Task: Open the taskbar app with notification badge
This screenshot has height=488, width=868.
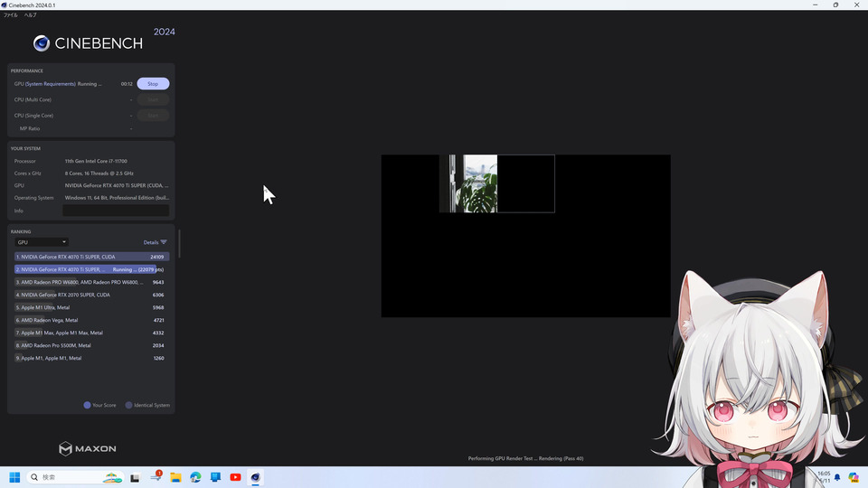Action: click(x=156, y=476)
